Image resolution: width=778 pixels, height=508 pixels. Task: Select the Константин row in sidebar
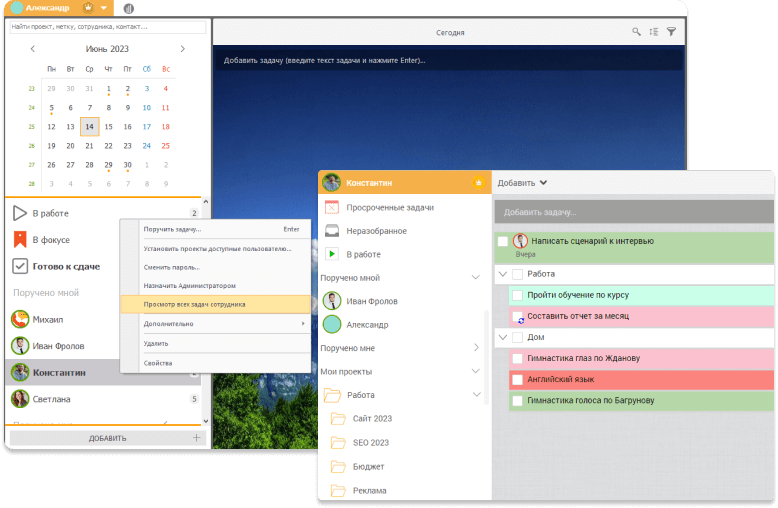click(x=104, y=373)
